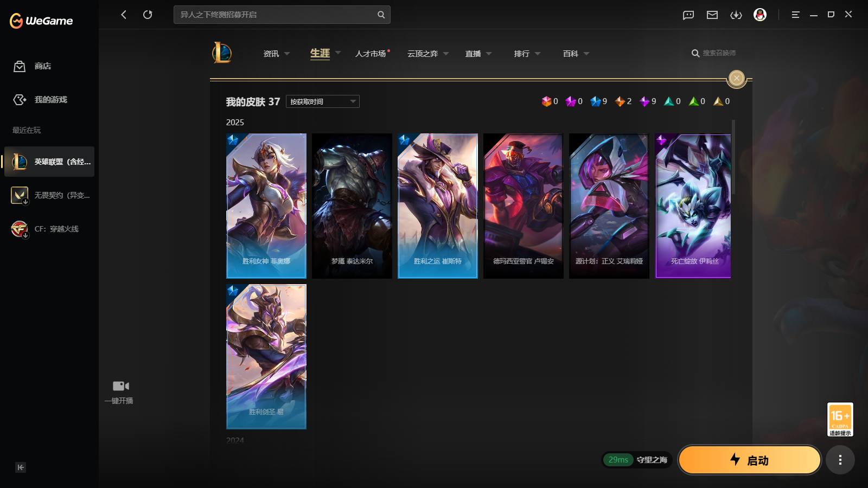
Task: Click the QQ penguin avatar icon
Action: tap(760, 15)
